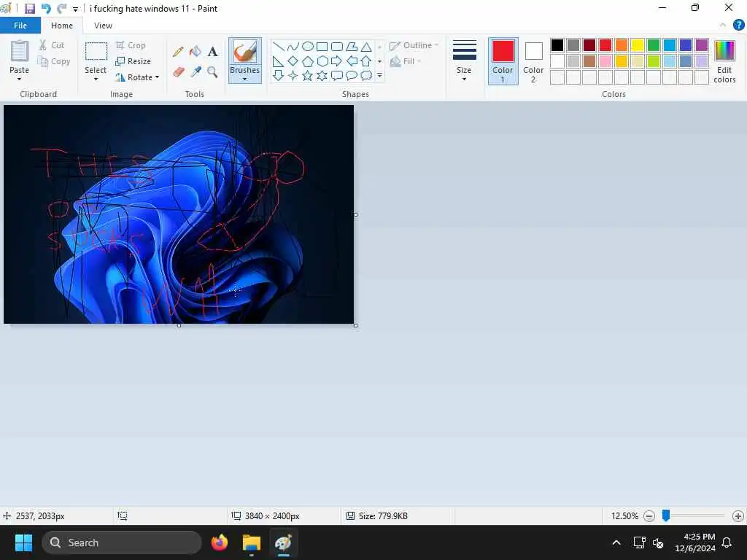The height and width of the screenshot is (560, 747).
Task: Choose the Left arrow shape
Action: click(352, 61)
